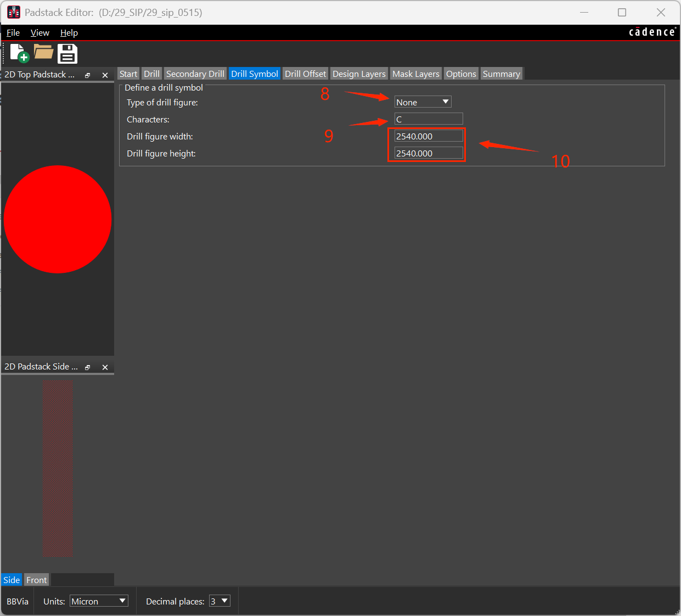This screenshot has width=681, height=616.
Task: Open the View menu
Action: coord(40,33)
